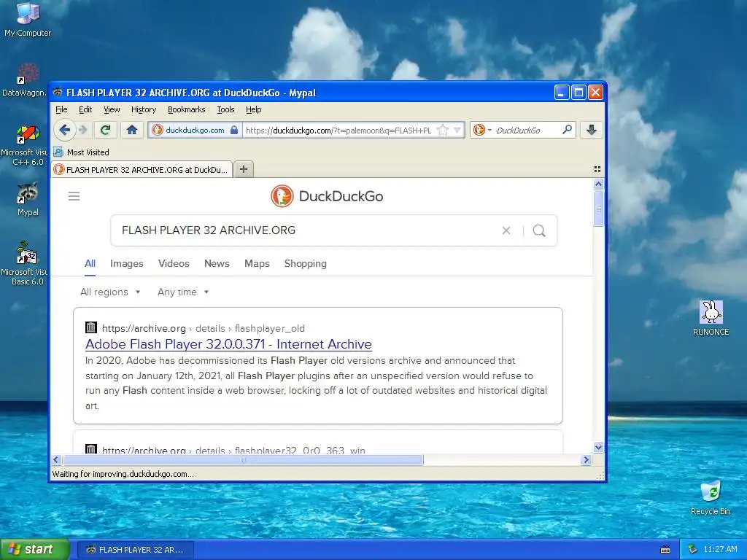Viewport: 747px width, 560px height.
Task: Open the Help menu
Action: point(253,109)
